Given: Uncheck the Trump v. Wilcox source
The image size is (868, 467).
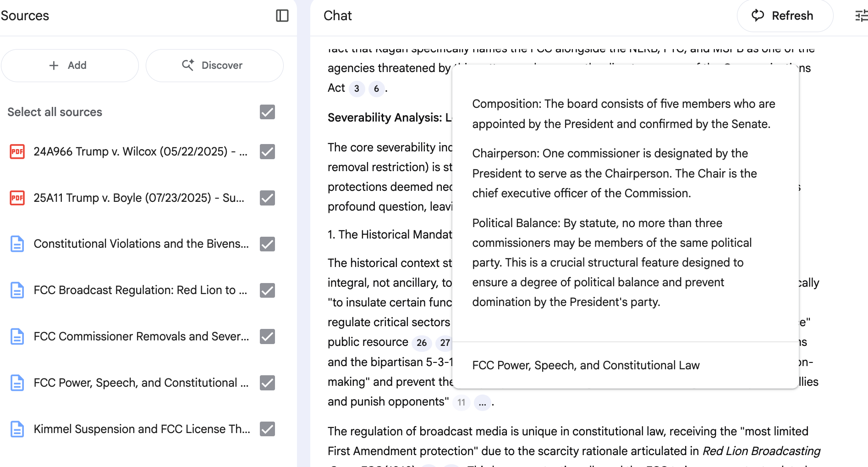Looking at the screenshot, I should 267,151.
